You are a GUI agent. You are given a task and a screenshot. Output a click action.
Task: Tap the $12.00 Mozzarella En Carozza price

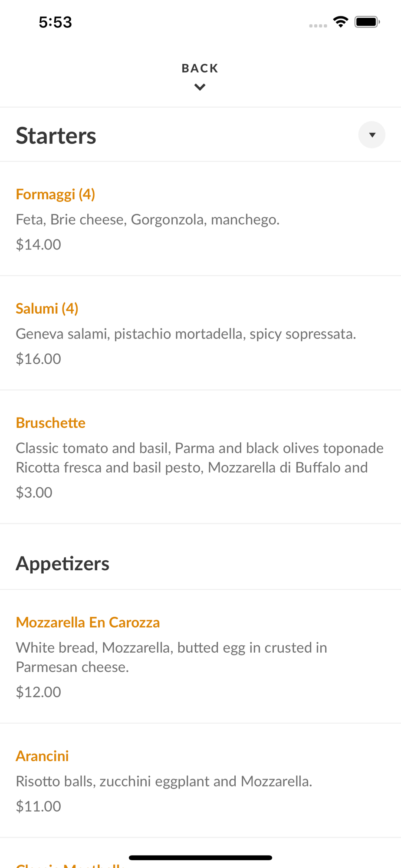[x=38, y=692]
